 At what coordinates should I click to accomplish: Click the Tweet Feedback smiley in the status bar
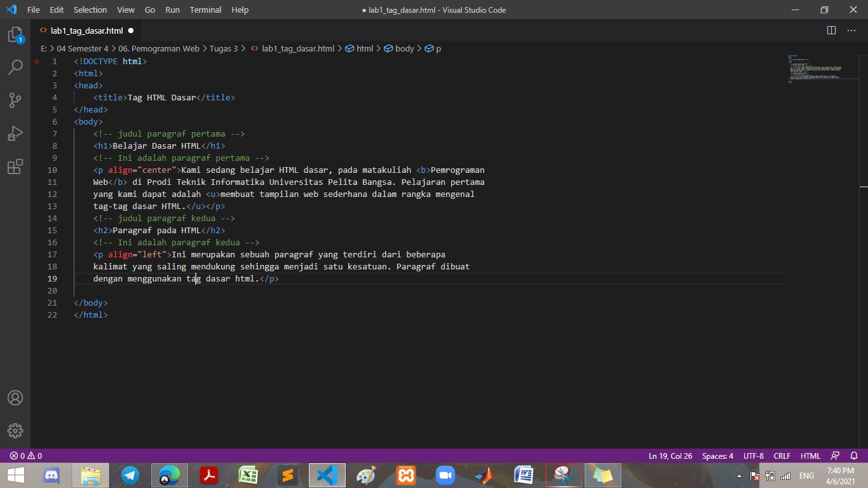click(x=834, y=456)
